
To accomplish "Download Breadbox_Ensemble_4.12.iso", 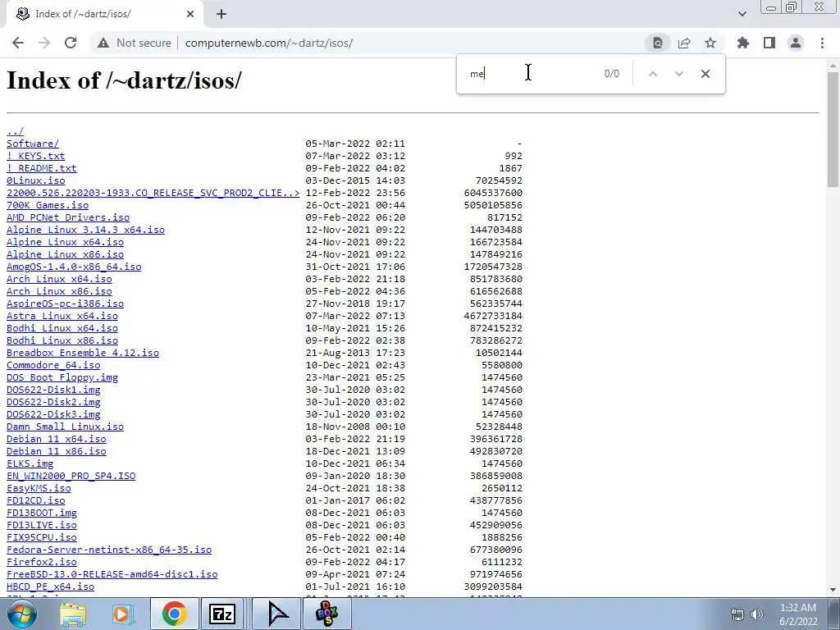I will pyautogui.click(x=83, y=353).
